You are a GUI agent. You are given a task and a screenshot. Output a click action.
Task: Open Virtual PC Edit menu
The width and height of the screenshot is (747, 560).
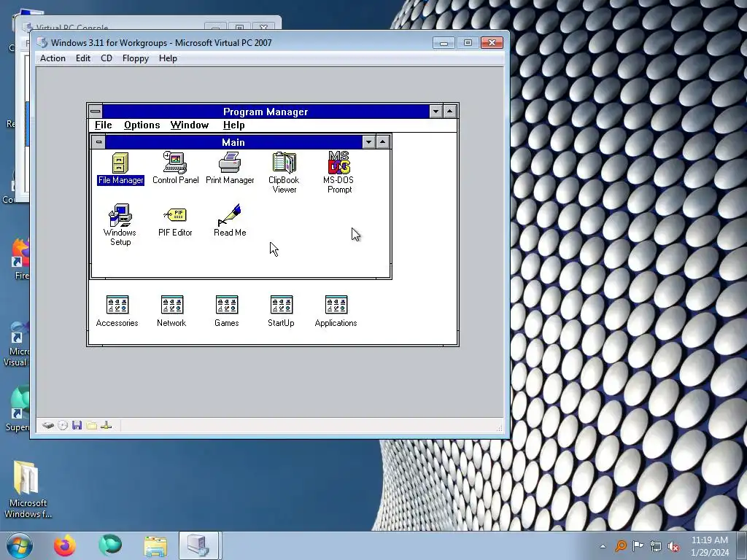pos(83,58)
